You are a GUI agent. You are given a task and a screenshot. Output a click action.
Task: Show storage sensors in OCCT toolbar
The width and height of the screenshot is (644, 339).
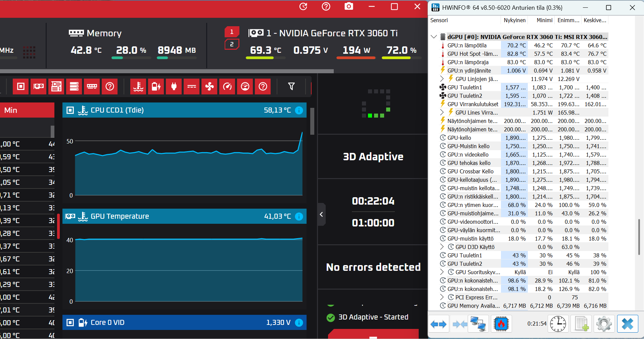click(74, 87)
